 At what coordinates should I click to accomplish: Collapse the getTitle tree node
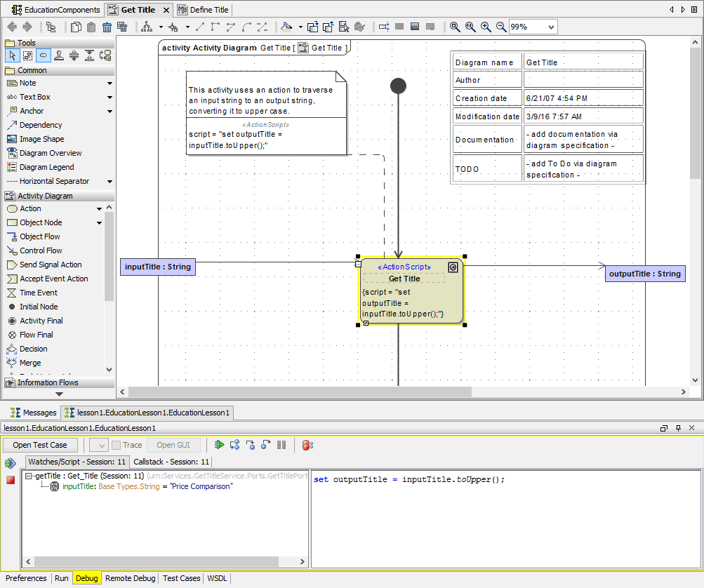click(29, 476)
